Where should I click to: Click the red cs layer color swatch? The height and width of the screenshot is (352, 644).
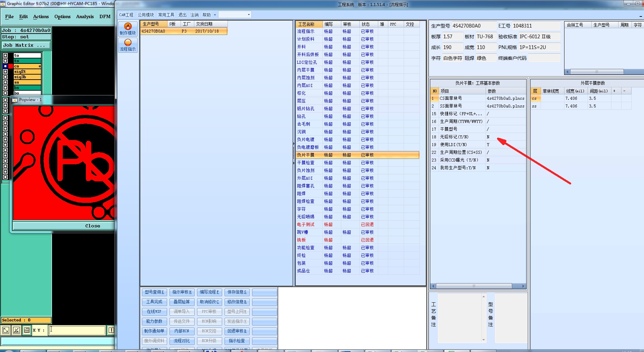pos(10,66)
